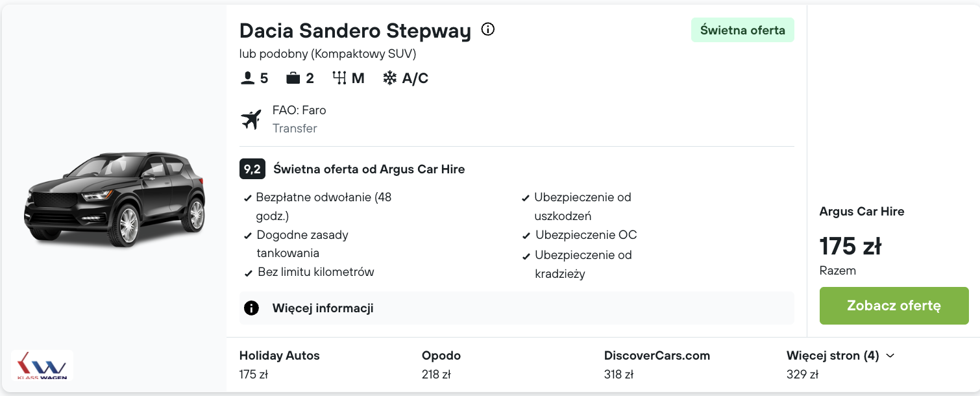Click the Klass Wagen logo

click(42, 365)
